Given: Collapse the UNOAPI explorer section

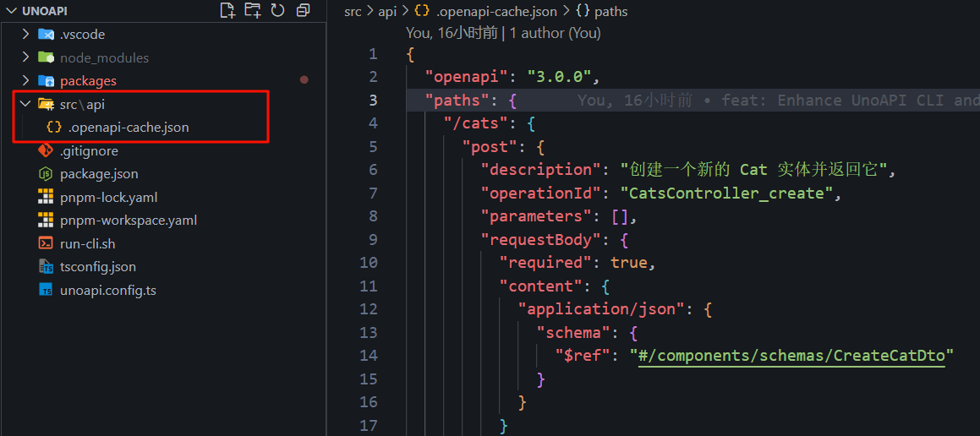Looking at the screenshot, I should (x=9, y=11).
